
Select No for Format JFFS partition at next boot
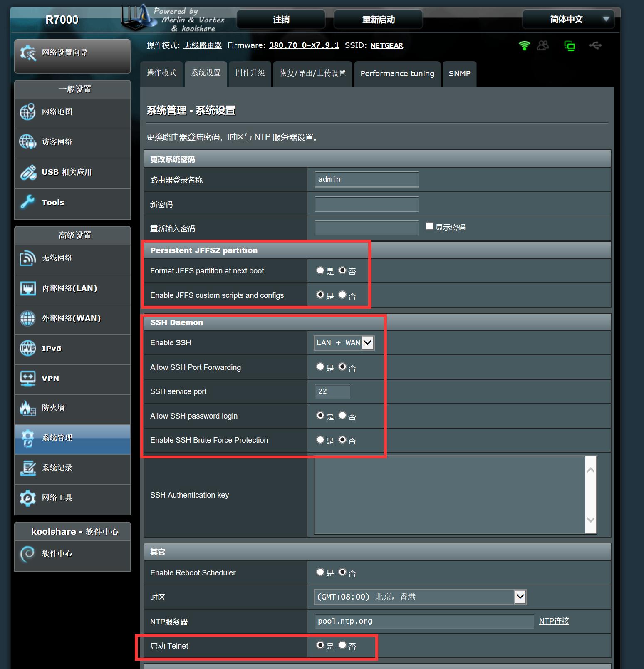click(342, 270)
